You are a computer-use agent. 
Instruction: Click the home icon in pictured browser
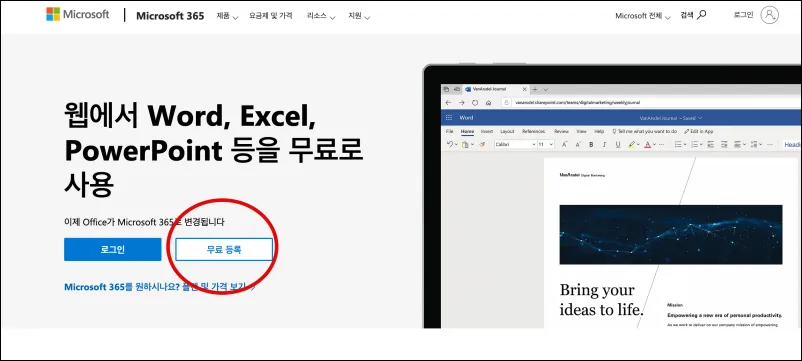click(x=488, y=103)
